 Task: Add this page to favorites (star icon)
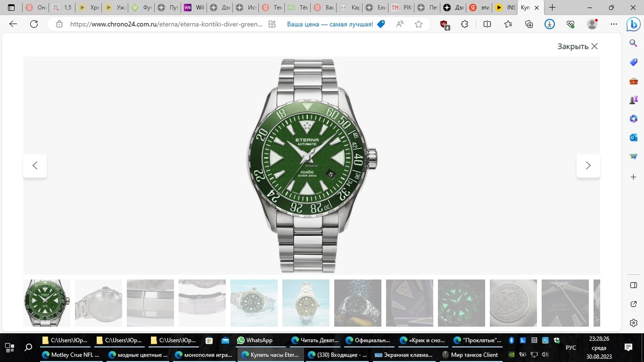(x=419, y=24)
